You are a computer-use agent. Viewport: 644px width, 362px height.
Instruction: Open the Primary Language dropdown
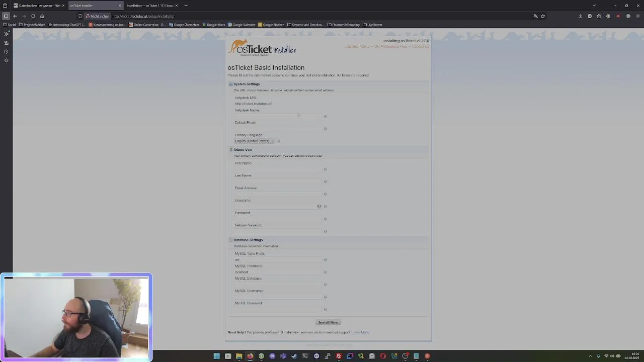(x=254, y=141)
